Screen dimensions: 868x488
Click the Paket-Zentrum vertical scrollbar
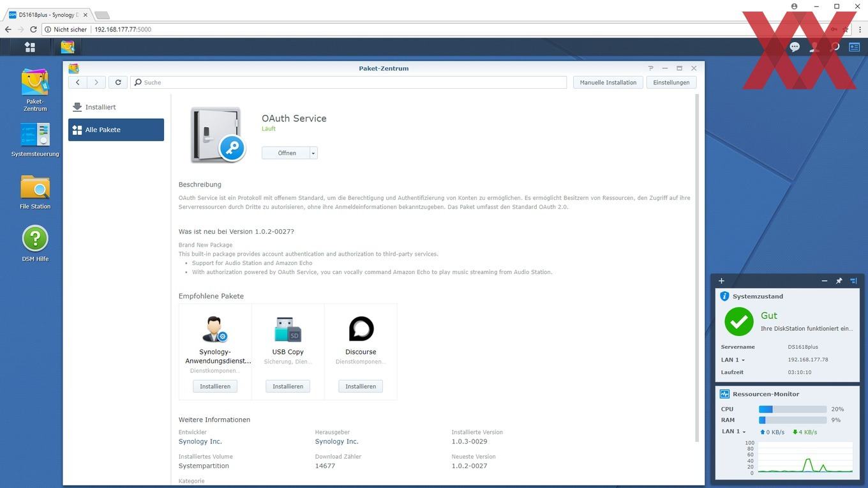point(697,268)
